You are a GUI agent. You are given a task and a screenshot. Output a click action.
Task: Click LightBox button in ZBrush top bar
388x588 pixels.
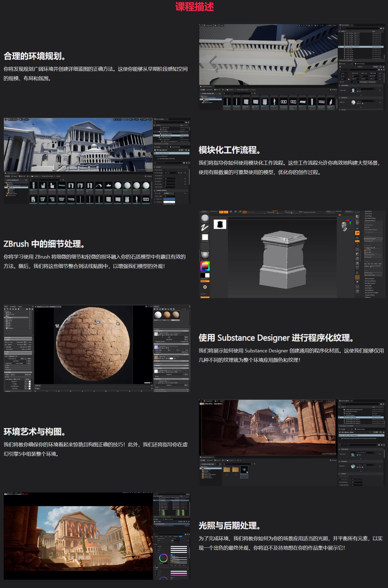point(204,211)
